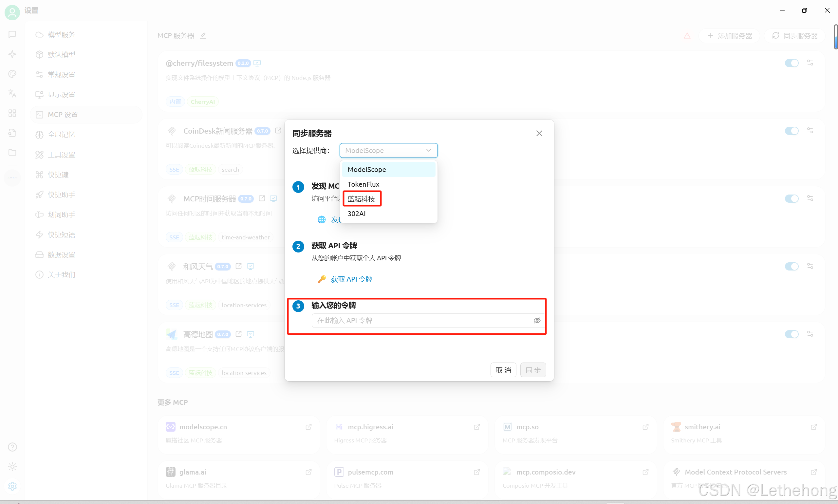
Task: Select ModelScope in provider list
Action: tap(388, 169)
